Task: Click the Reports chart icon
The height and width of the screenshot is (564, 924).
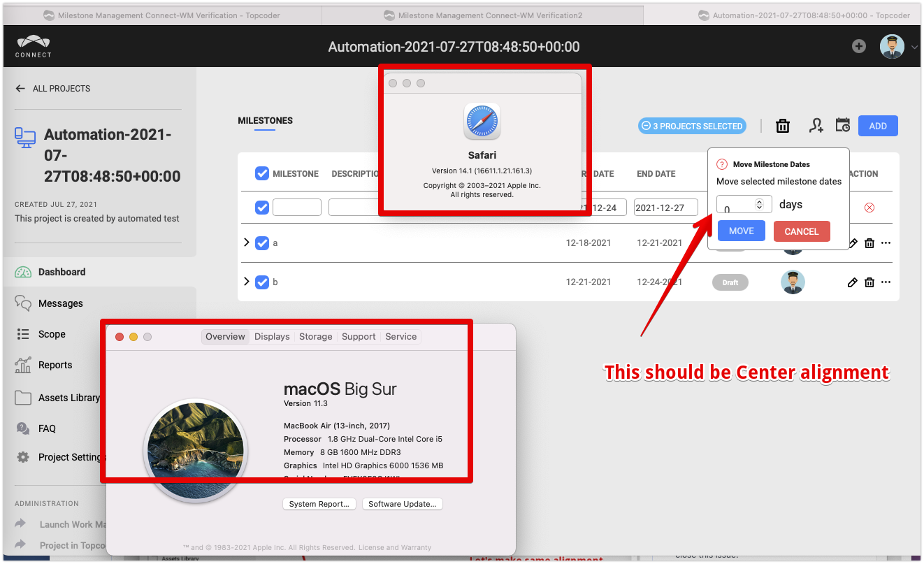Action: click(x=23, y=365)
